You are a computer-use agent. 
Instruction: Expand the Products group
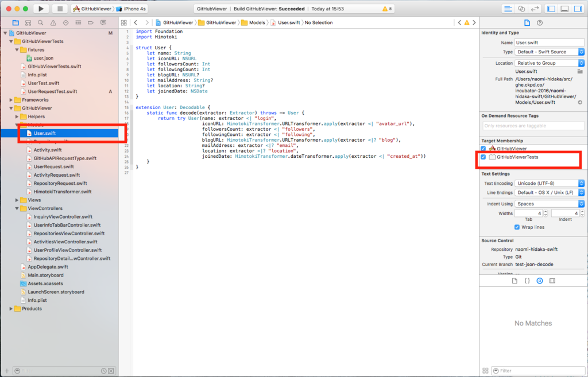11,309
